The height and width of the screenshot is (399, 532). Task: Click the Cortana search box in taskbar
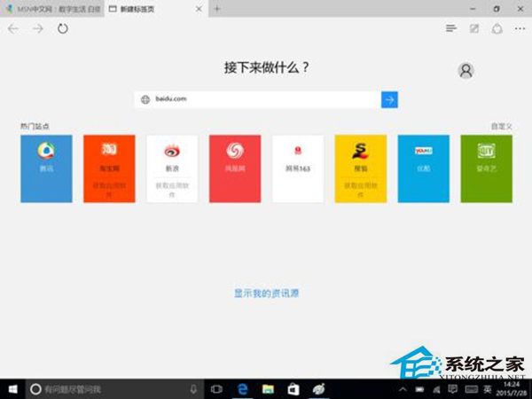(114, 389)
